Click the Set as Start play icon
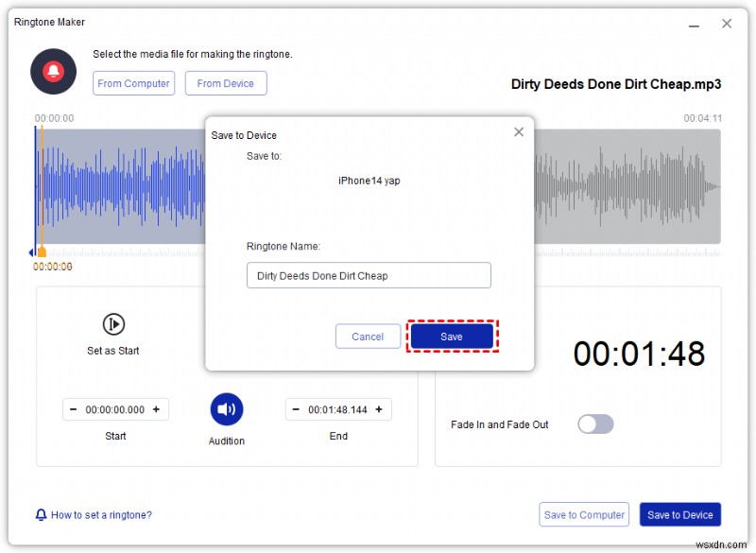This screenshot has height=553, width=756. click(x=113, y=324)
